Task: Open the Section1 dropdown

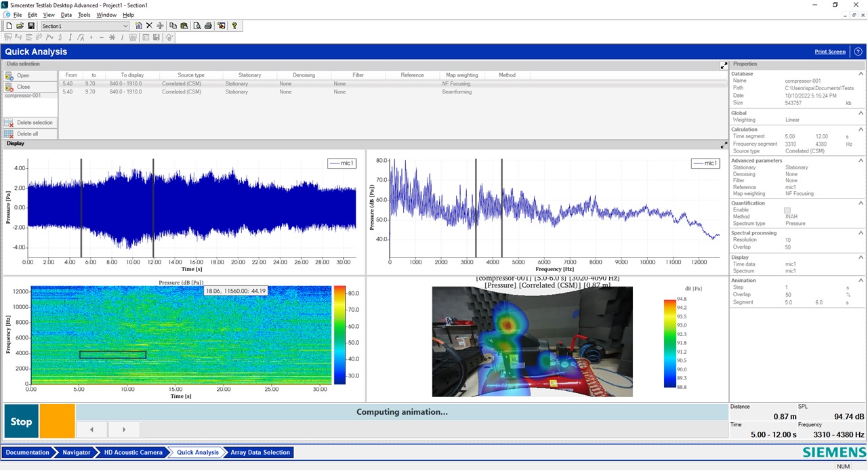Action: pos(125,26)
